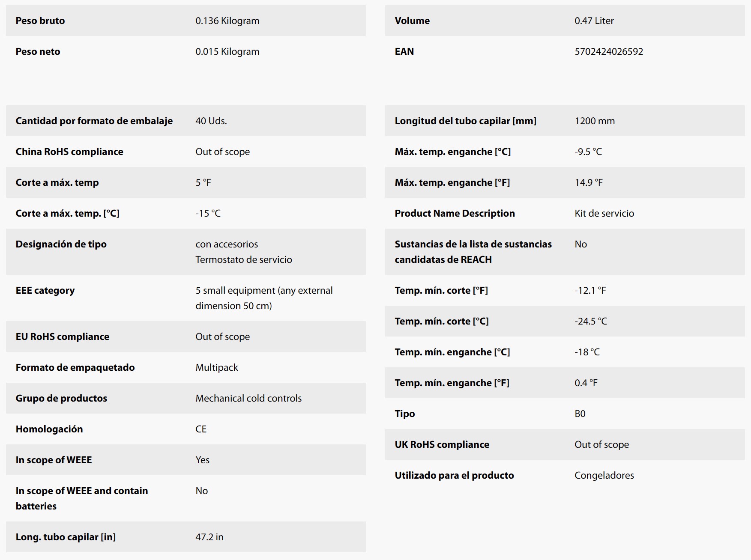
Task: Click the In scope of WEEE Yes value
Action: (x=202, y=460)
